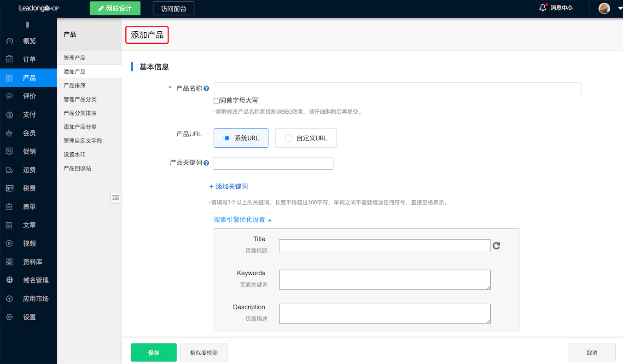Open the 概览 (Overview) sidebar icon
This screenshot has height=364, width=623.
click(x=9, y=41)
